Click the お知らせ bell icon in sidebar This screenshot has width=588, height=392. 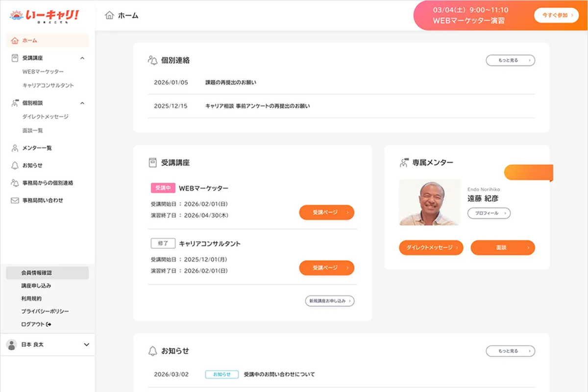[15, 165]
